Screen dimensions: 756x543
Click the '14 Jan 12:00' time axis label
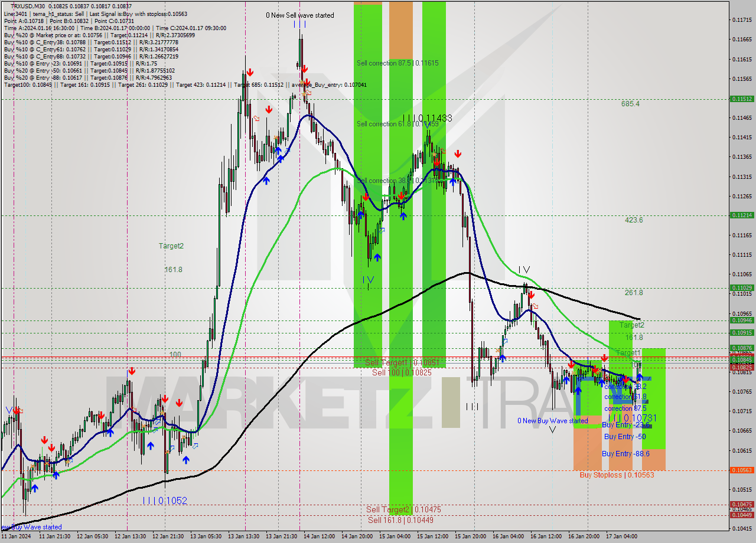[320, 537]
